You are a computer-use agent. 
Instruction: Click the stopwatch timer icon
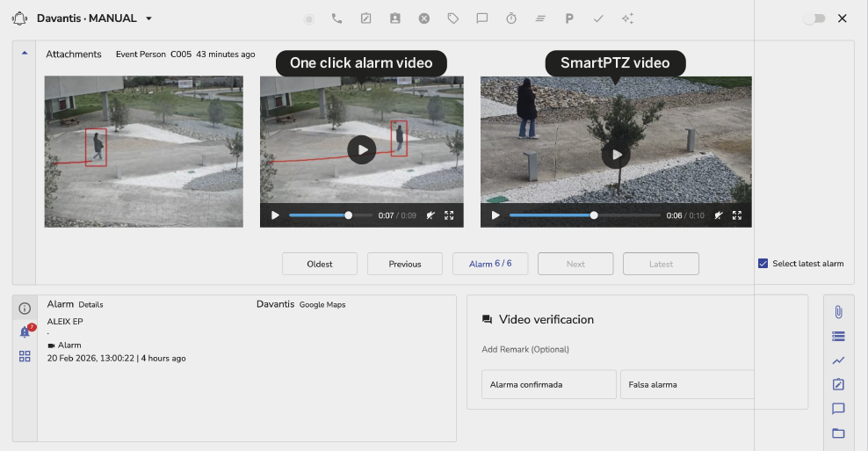[x=511, y=18]
